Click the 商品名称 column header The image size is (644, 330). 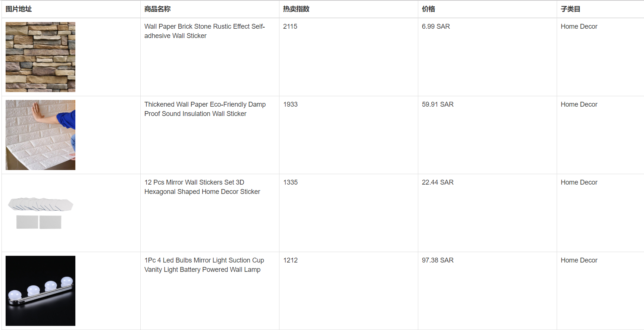click(x=157, y=9)
